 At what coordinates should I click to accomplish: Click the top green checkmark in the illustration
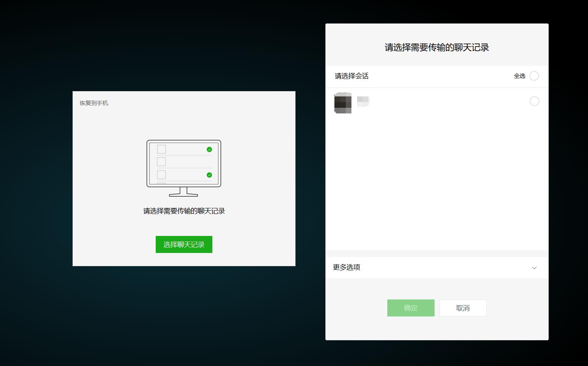click(x=209, y=149)
